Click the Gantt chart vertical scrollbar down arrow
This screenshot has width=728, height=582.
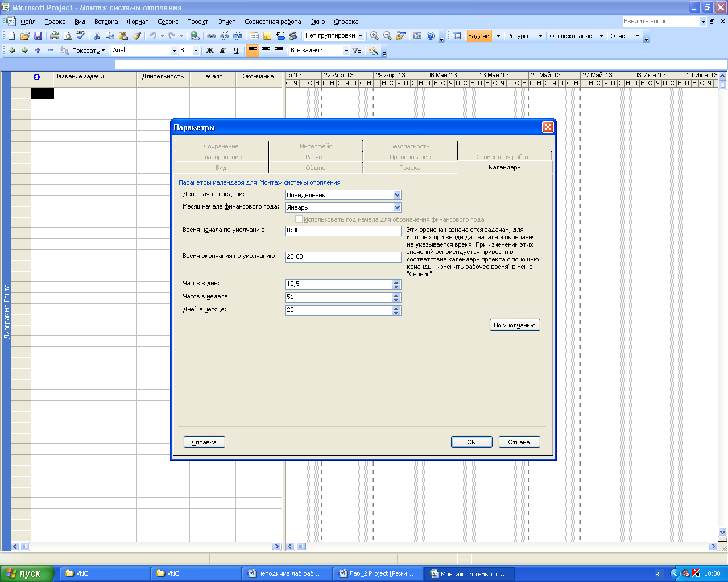(723, 533)
